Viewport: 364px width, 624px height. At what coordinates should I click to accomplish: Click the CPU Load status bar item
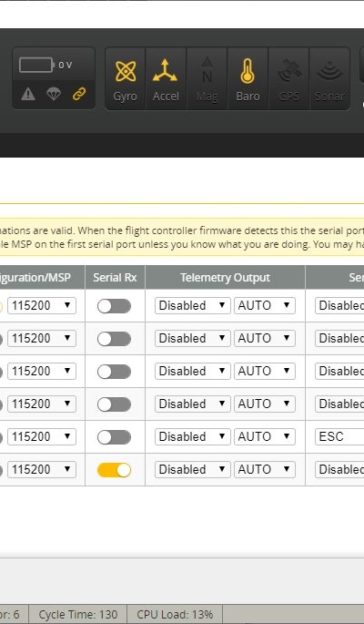175,615
